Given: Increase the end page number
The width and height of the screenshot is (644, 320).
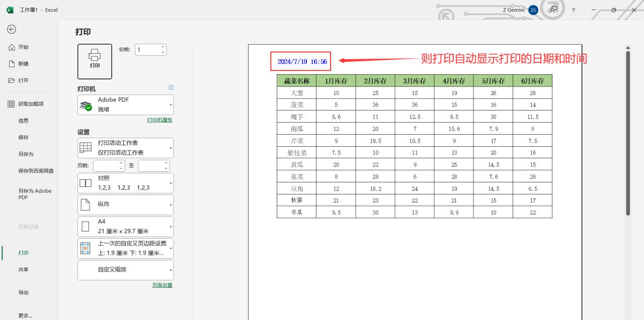Looking at the screenshot, I should click(167, 163).
